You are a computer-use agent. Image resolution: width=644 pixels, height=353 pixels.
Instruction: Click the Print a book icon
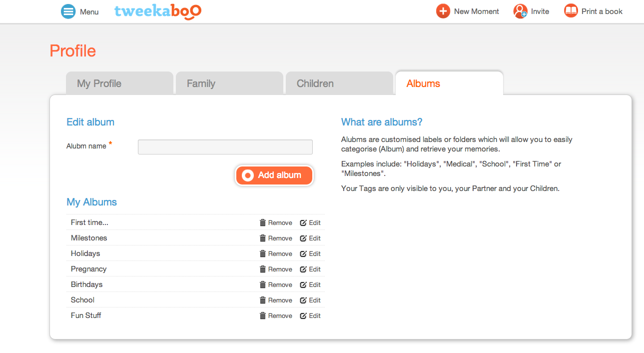(571, 11)
